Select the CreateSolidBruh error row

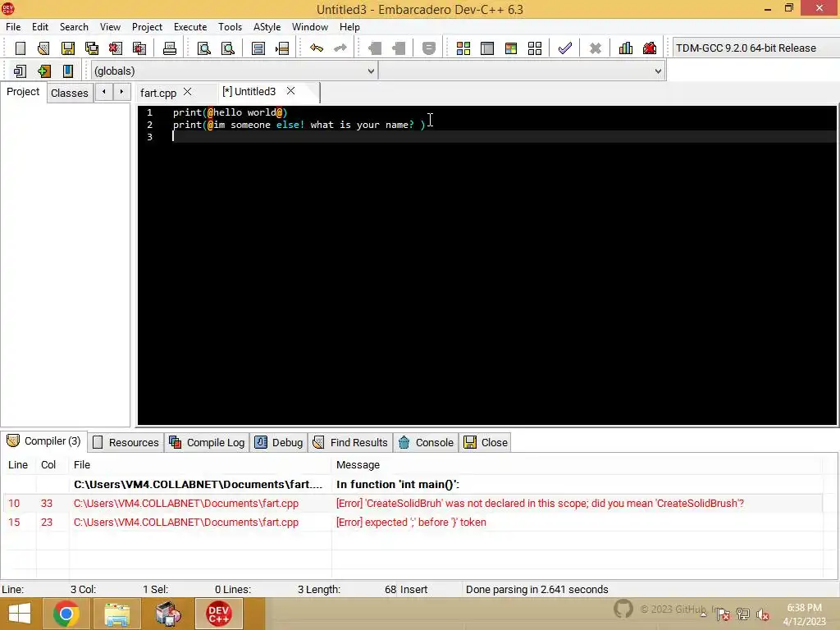click(413, 503)
